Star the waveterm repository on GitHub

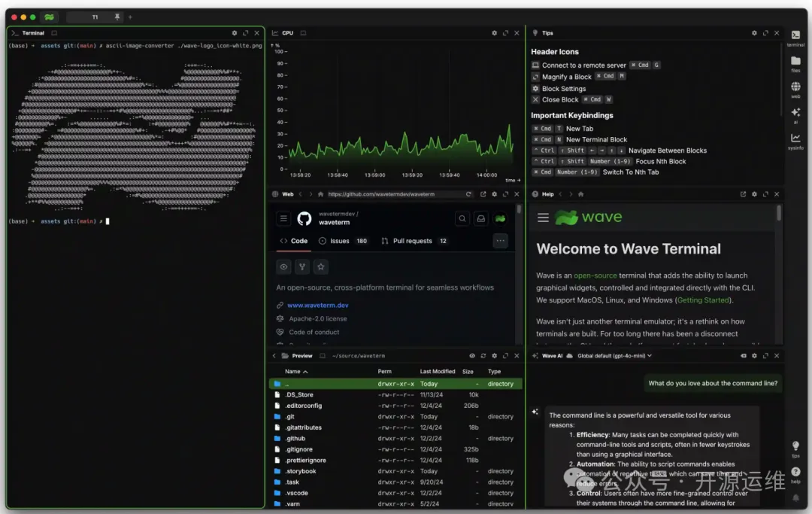321,266
